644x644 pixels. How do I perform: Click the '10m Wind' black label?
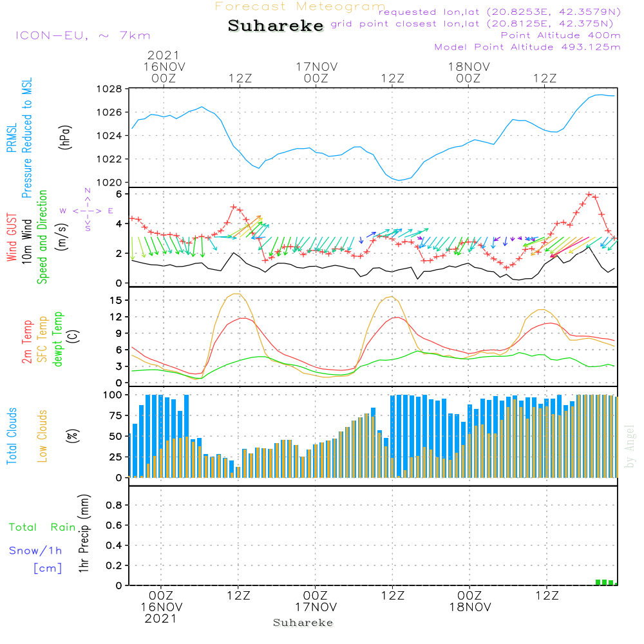tap(26, 241)
